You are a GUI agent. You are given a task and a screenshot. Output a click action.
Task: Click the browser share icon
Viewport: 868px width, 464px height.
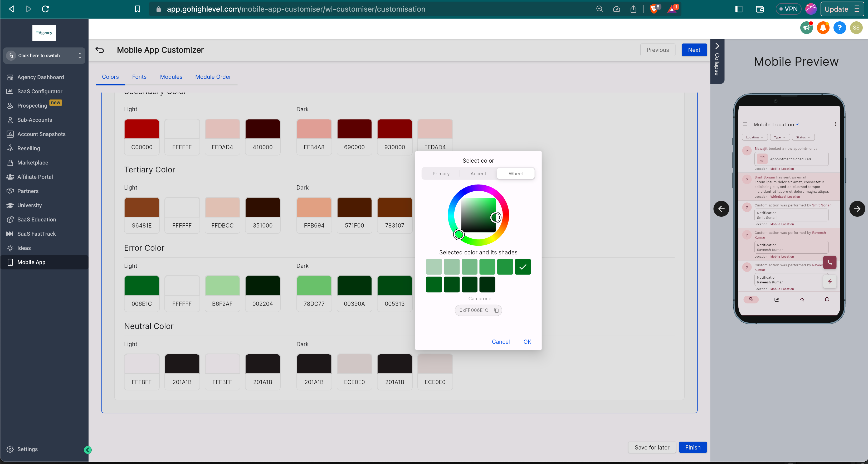coord(633,9)
